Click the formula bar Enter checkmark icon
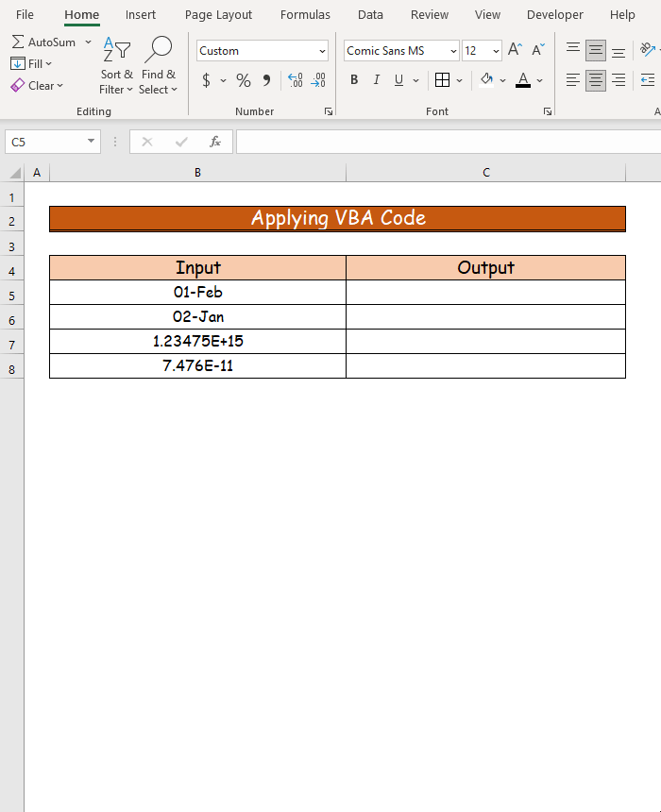Screen dimensions: 661x812 181,142
